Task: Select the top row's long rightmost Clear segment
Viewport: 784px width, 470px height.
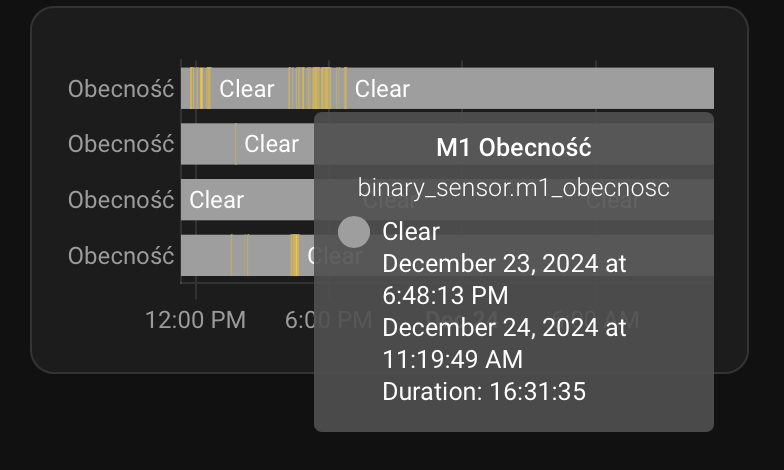Action: 530,89
